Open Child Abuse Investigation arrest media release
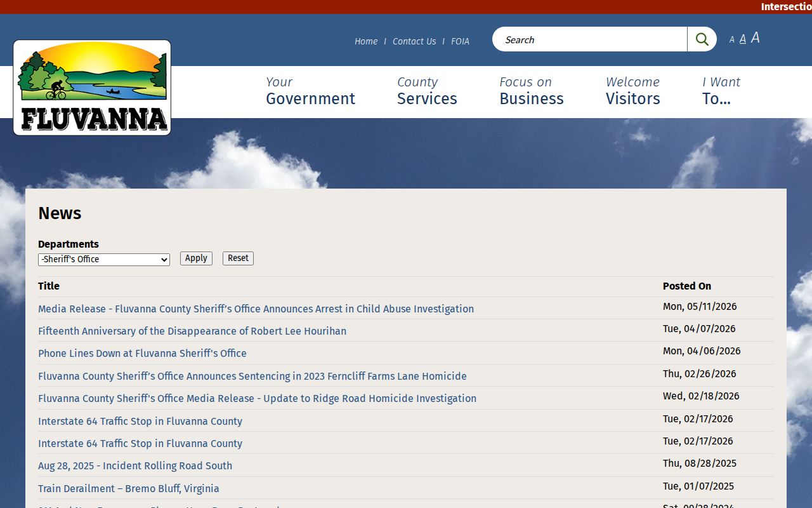The height and width of the screenshot is (508, 812). [256, 309]
